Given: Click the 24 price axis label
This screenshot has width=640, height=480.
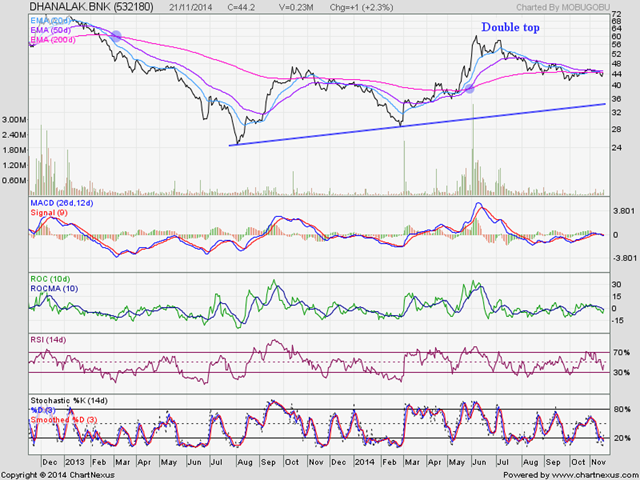Looking at the screenshot, I should [x=617, y=147].
